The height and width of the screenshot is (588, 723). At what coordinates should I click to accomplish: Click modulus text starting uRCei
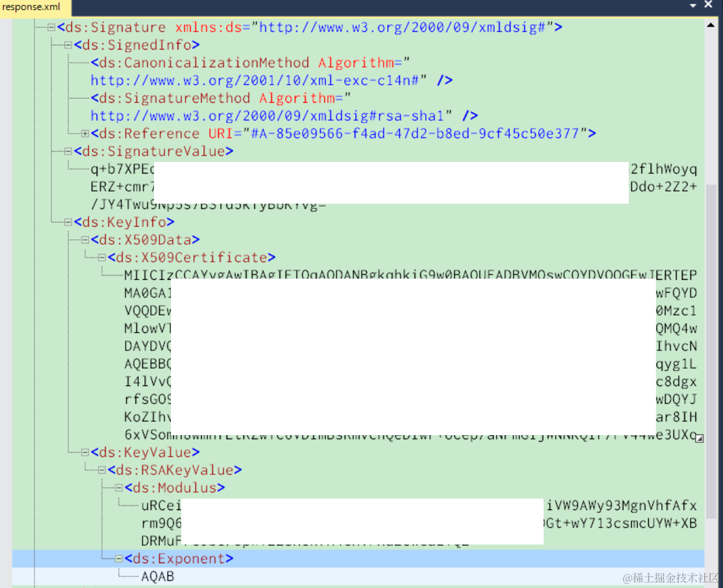point(161,506)
